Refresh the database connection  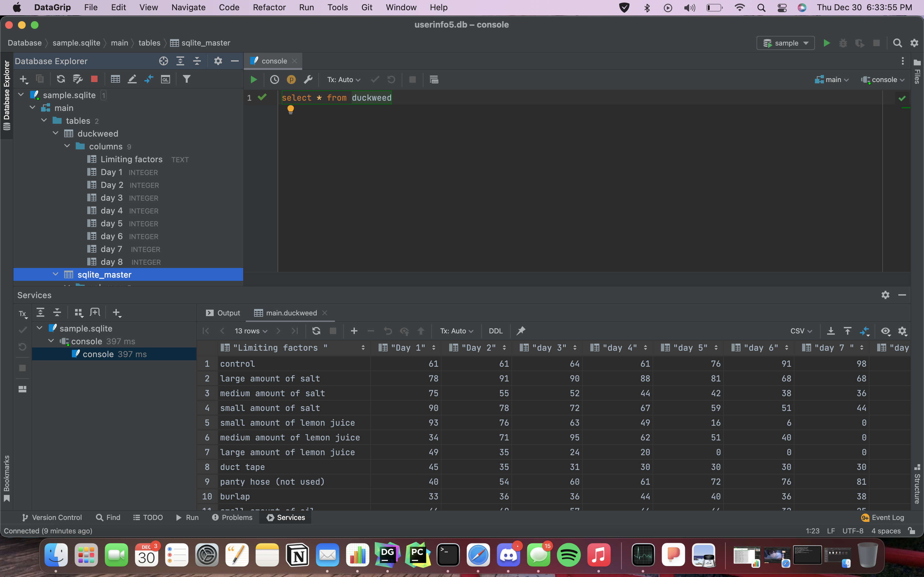pos(61,79)
